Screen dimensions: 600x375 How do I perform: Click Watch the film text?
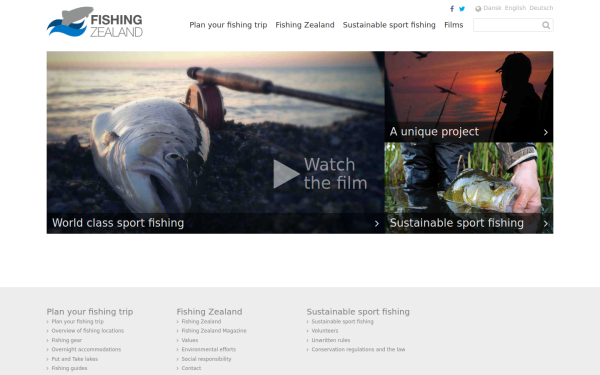(x=335, y=174)
